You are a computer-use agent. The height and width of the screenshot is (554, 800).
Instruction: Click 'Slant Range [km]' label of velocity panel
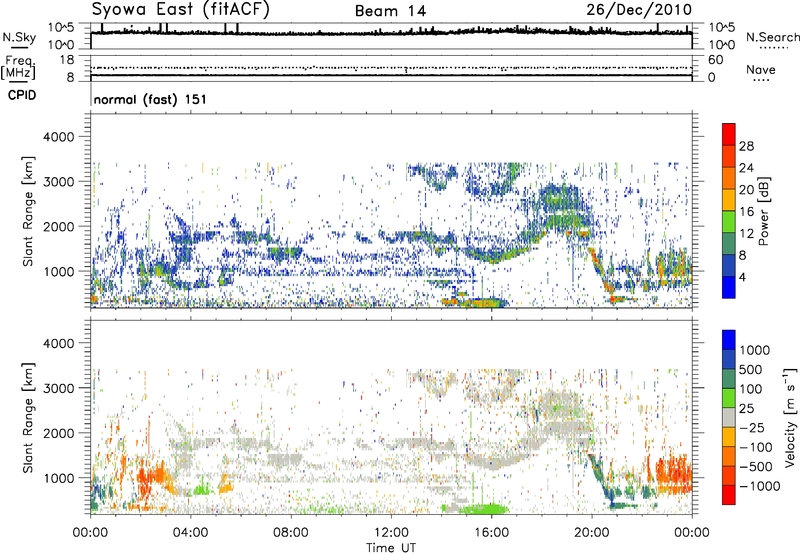pyautogui.click(x=28, y=418)
